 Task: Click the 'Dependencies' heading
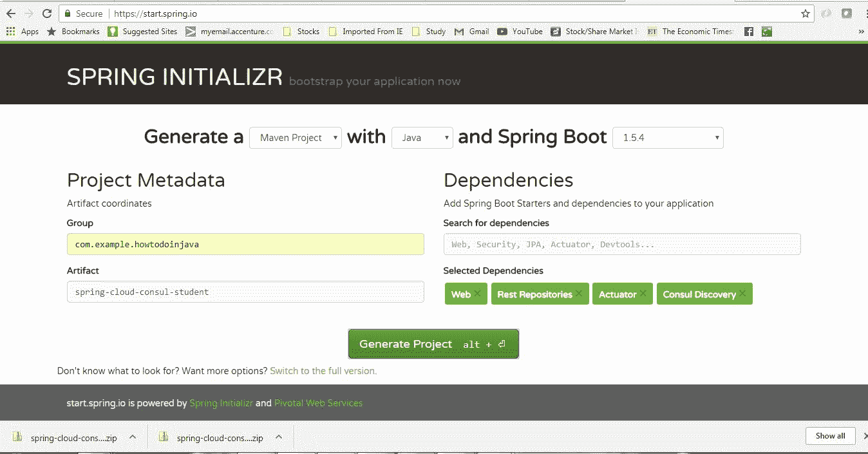pyautogui.click(x=509, y=180)
